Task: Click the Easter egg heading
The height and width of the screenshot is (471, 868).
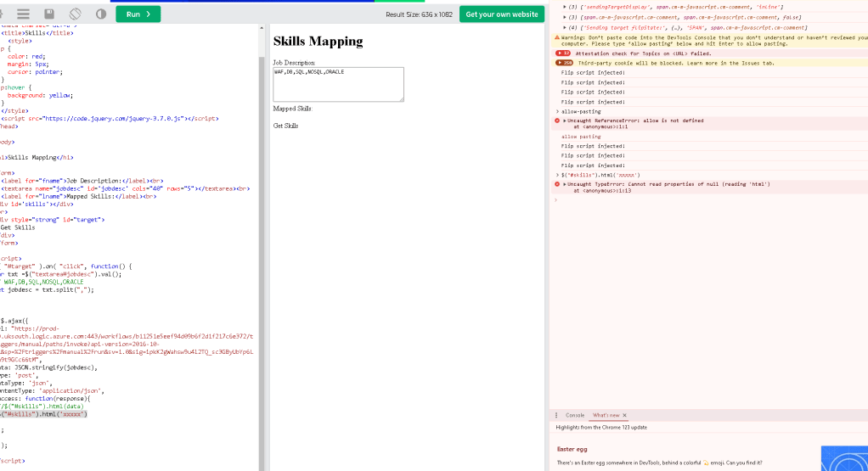Action: [x=572, y=450]
